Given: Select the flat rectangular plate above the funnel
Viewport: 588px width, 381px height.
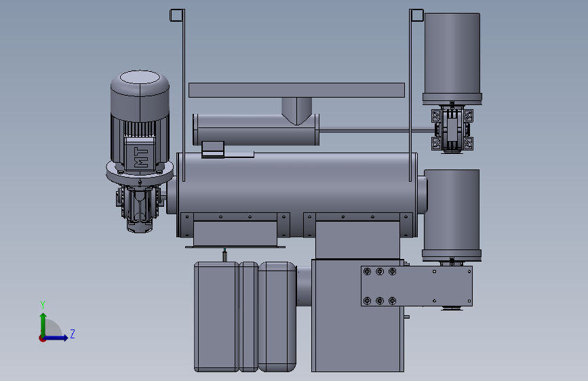Looking at the screenshot, I should pos(296,90).
